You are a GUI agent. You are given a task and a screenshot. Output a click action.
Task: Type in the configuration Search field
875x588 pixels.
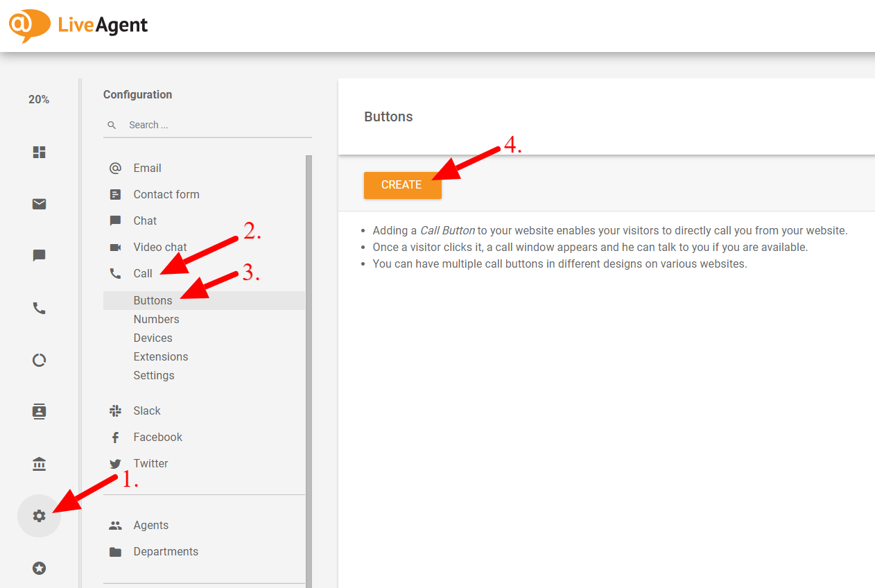click(215, 125)
